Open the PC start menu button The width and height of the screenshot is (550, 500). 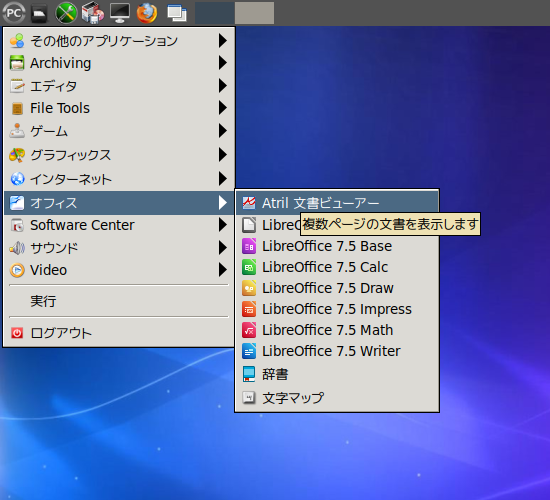click(x=13, y=13)
